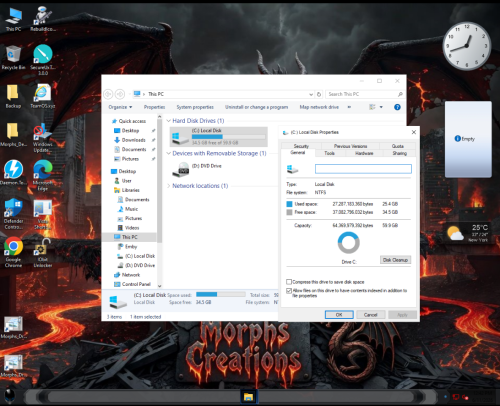
Task: Click the refresh icon beside address bar
Action: pyautogui.click(x=319, y=94)
